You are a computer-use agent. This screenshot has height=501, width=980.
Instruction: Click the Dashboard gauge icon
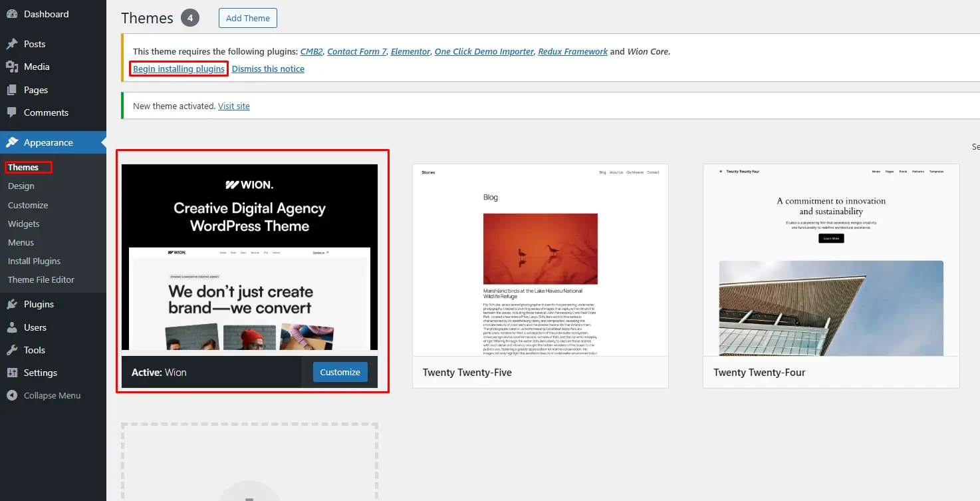click(x=12, y=14)
